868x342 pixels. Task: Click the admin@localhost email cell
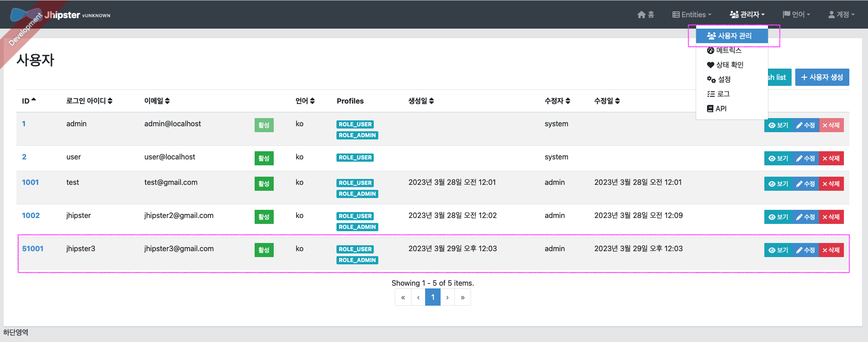pyautogui.click(x=172, y=124)
